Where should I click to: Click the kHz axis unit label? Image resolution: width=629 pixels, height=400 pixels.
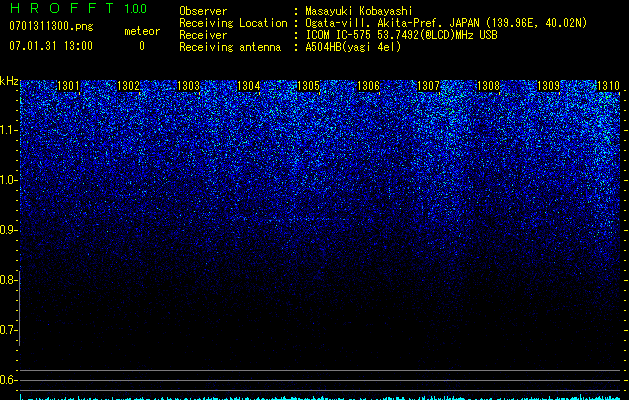pyautogui.click(x=9, y=81)
